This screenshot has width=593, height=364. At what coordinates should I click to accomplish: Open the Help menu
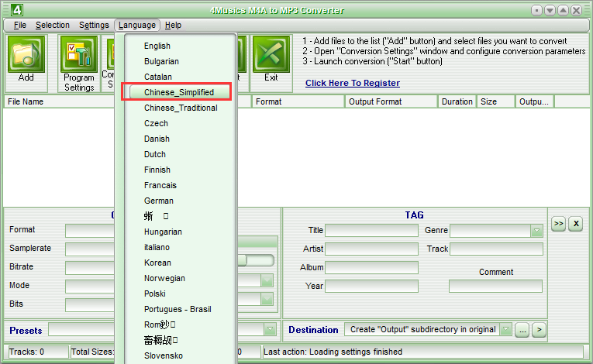(173, 25)
